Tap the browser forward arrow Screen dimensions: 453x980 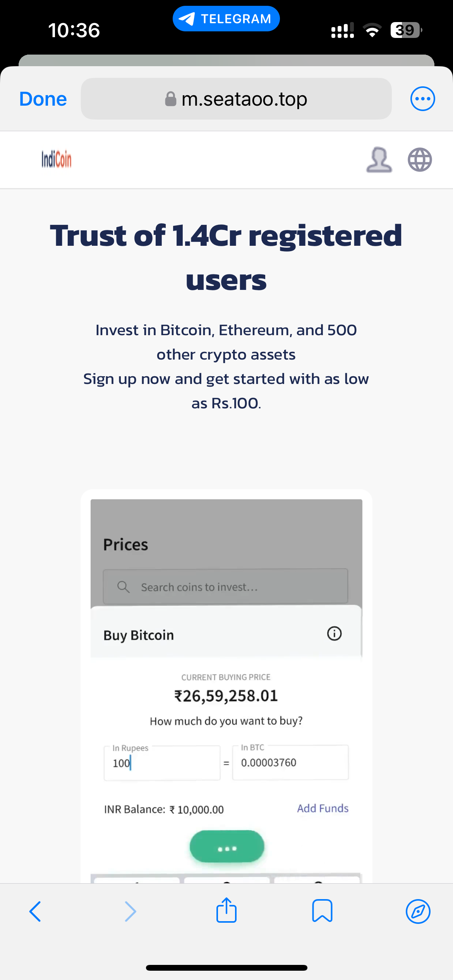point(130,911)
